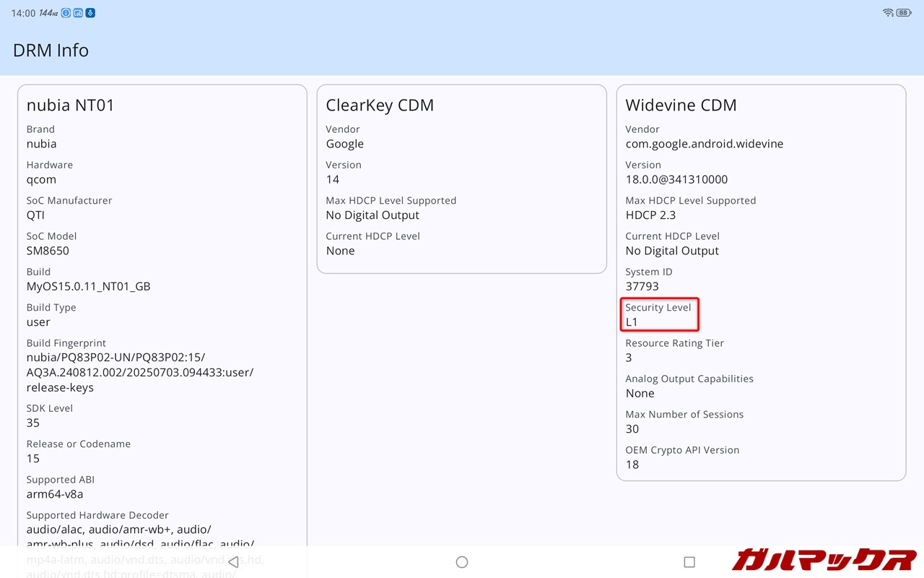
Task: Tap the home circle navigation button
Action: click(462, 562)
